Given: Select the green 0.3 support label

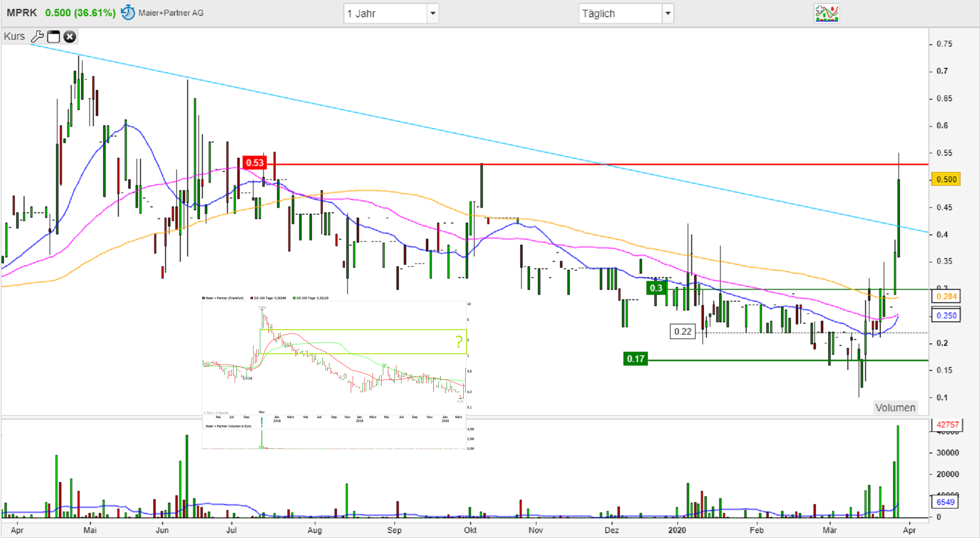Looking at the screenshot, I should pos(656,288).
